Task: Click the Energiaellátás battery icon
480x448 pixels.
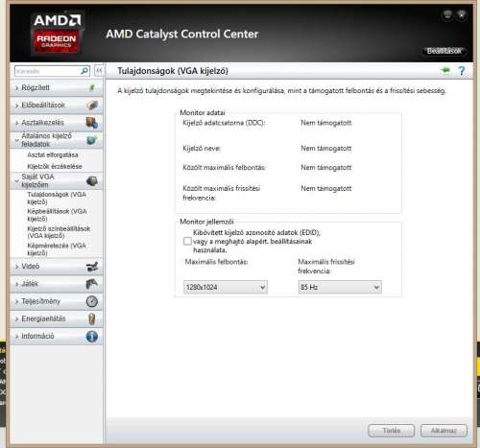Action: [92, 318]
